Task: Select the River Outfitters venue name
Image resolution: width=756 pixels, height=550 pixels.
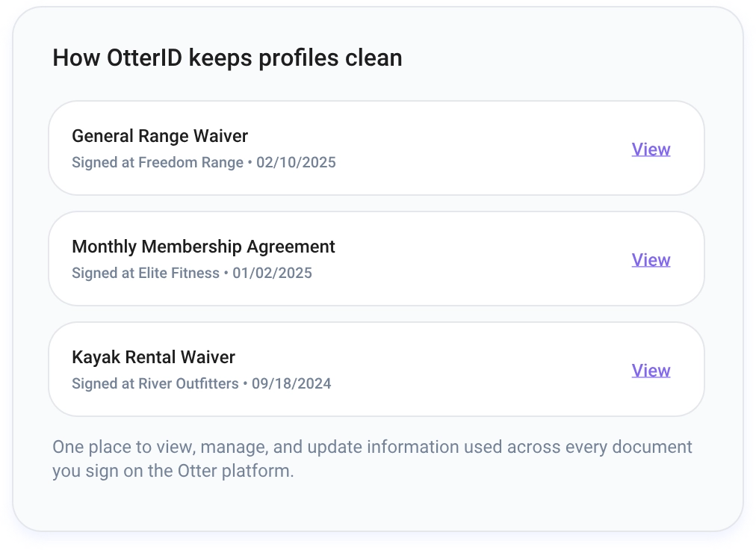Action: click(188, 383)
